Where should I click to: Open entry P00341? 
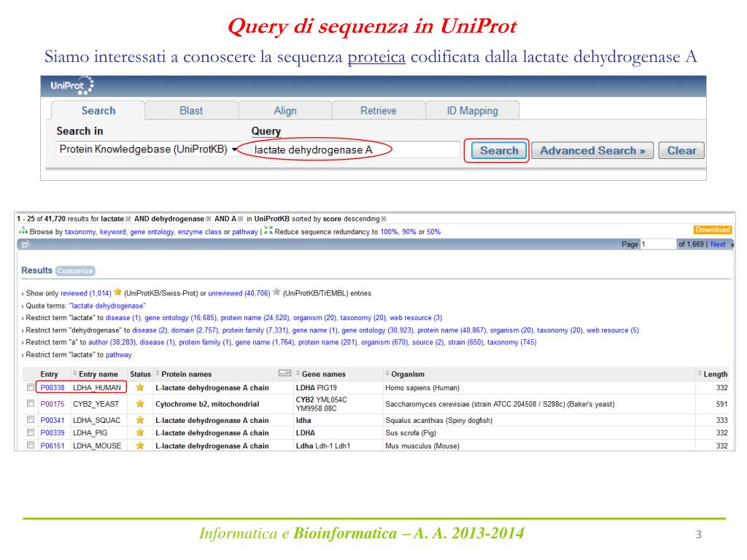coord(53,421)
